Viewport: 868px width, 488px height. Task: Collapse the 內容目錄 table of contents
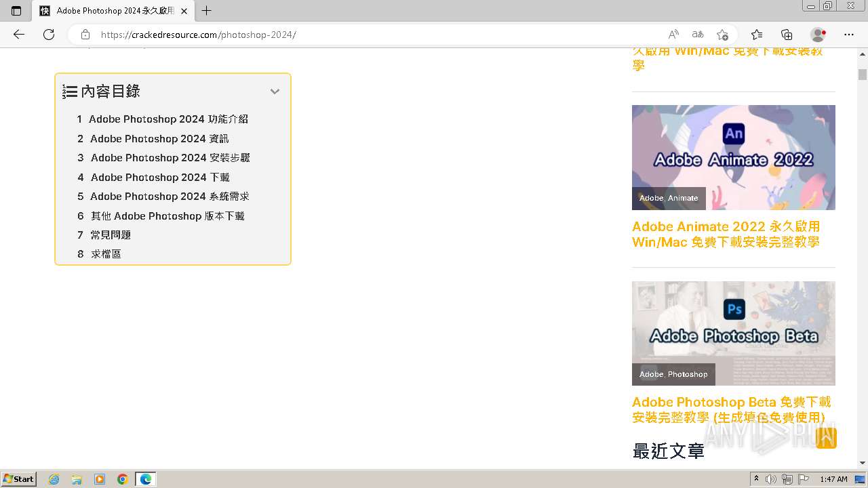(x=275, y=91)
